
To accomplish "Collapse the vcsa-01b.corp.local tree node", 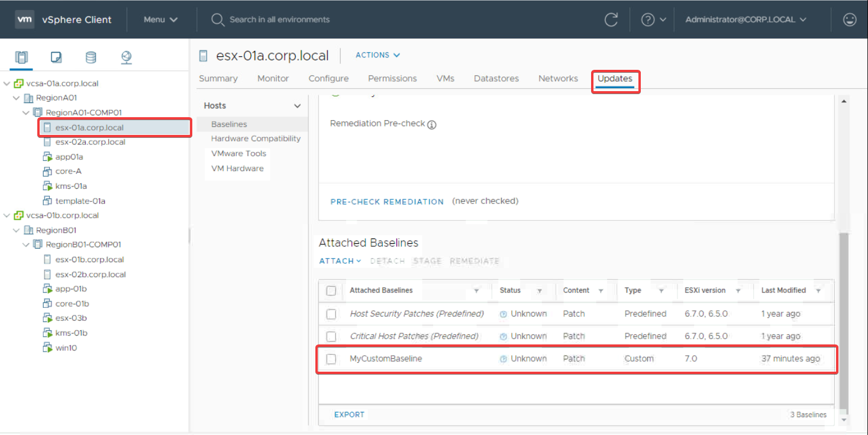I will pos(7,215).
